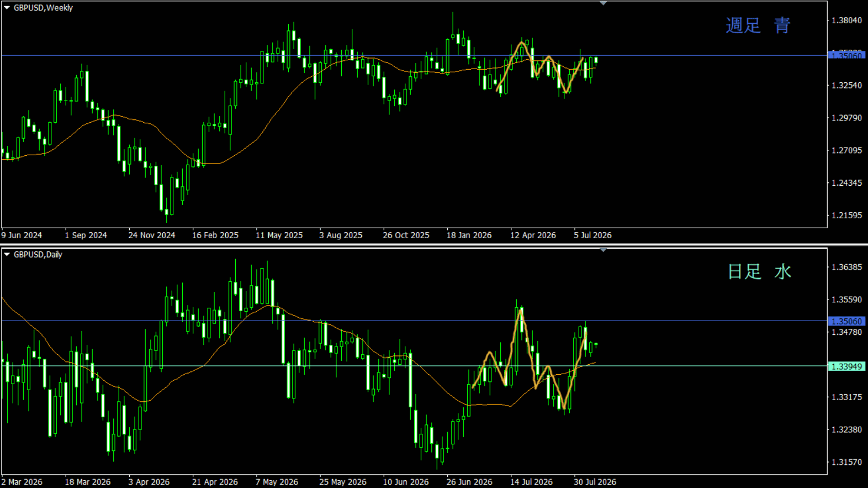Click the blue 1.35060 price tag on Daily chart
868x488 pixels.
click(x=846, y=321)
